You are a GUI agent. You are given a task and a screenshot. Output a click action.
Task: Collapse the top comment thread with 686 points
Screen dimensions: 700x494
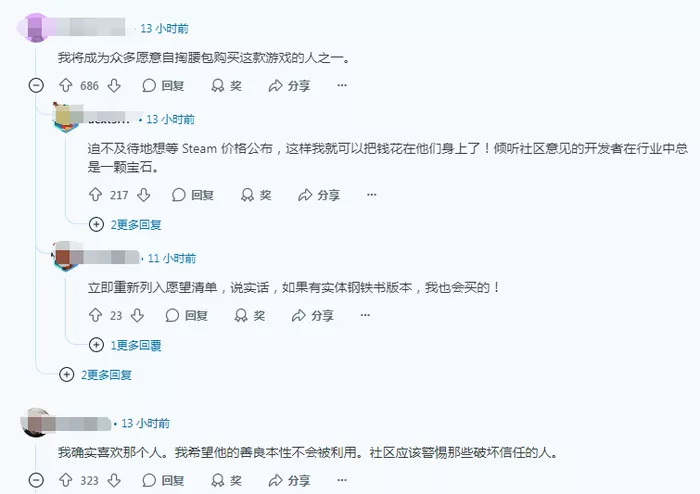36,85
